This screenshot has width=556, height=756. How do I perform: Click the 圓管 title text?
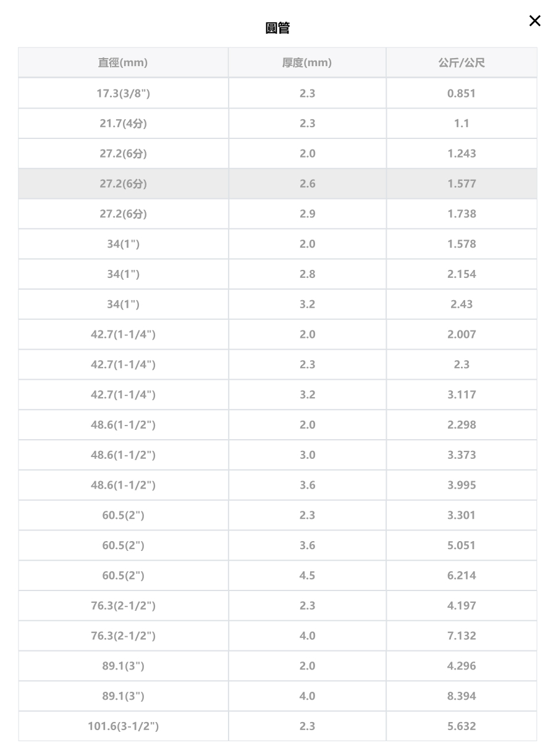point(277,28)
